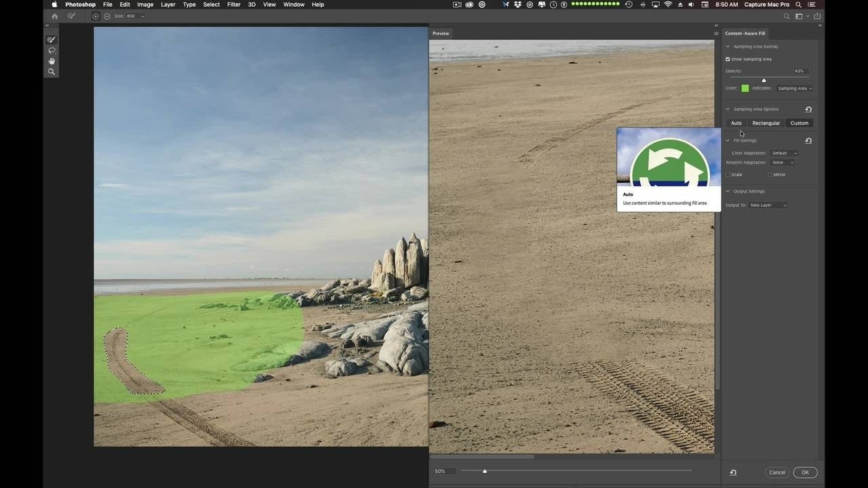Viewport: 868px width, 488px height.
Task: Select the Zoom tool
Action: (51, 72)
